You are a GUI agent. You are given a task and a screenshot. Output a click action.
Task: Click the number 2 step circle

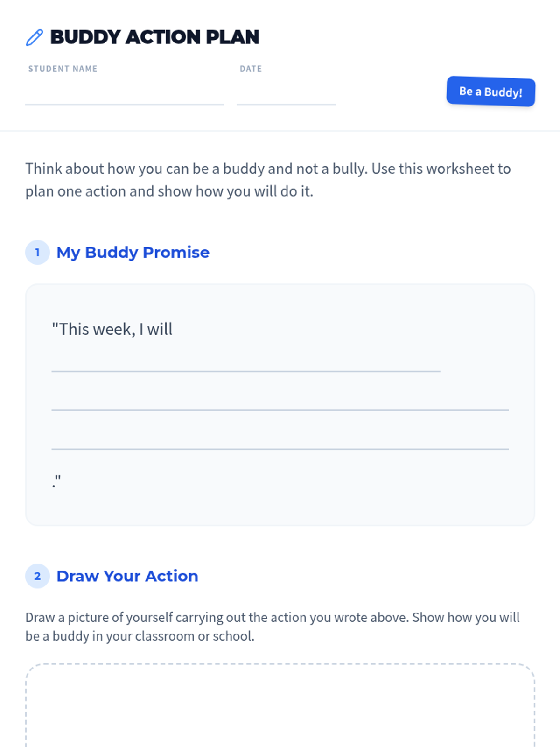37,576
